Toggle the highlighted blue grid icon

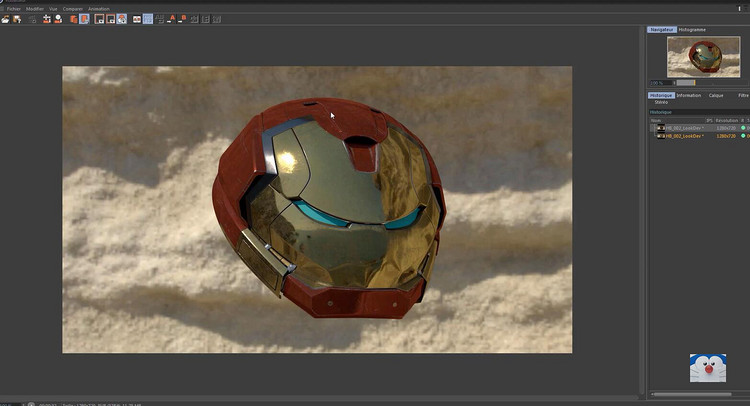coord(148,19)
